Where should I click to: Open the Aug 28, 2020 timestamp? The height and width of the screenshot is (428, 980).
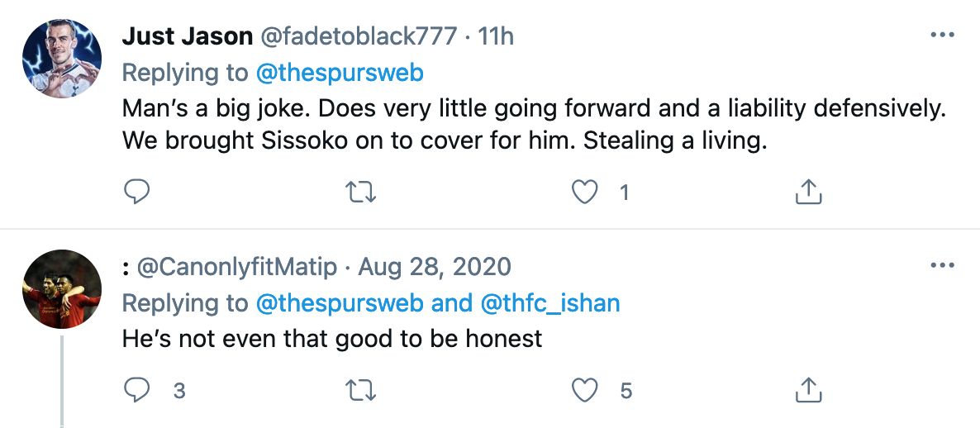pyautogui.click(x=435, y=267)
